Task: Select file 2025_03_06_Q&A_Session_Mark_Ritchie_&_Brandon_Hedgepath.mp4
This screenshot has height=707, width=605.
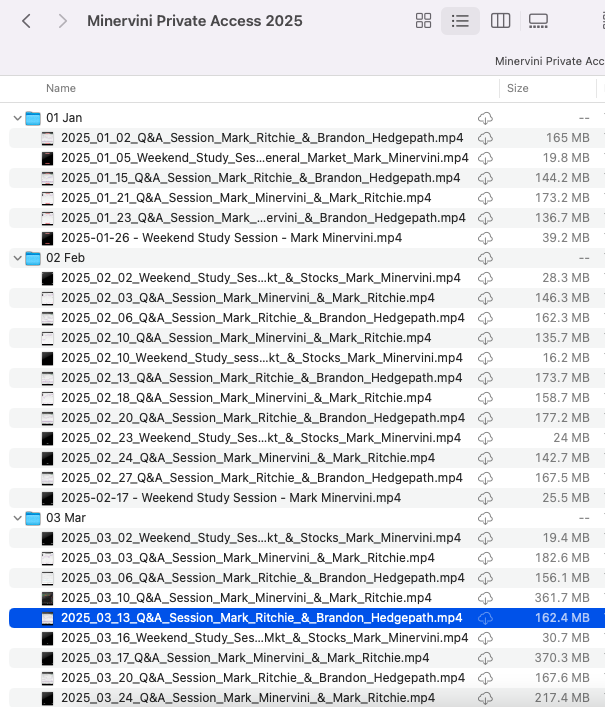Action: click(263, 578)
